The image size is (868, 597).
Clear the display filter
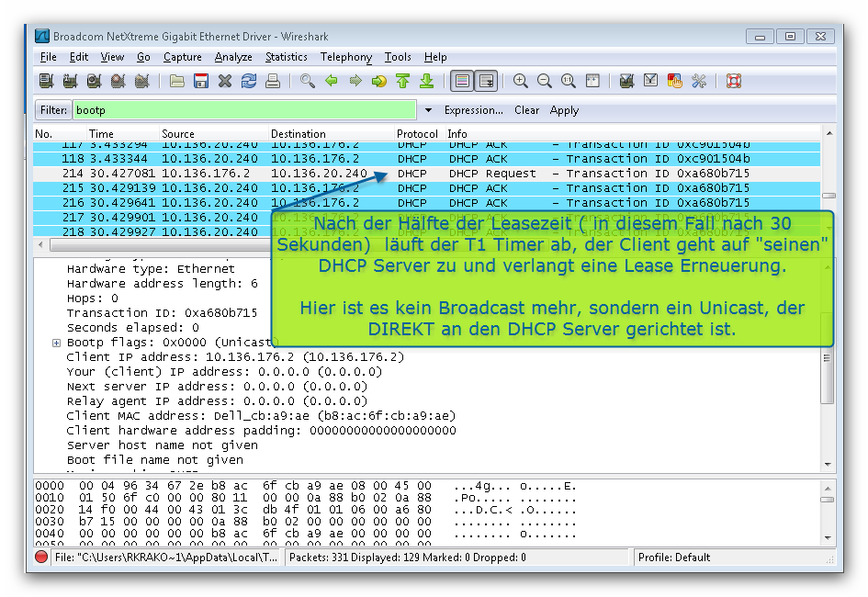[x=526, y=110]
